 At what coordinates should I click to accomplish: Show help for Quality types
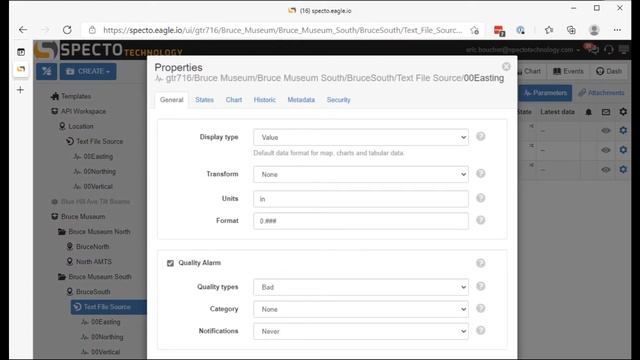click(481, 286)
